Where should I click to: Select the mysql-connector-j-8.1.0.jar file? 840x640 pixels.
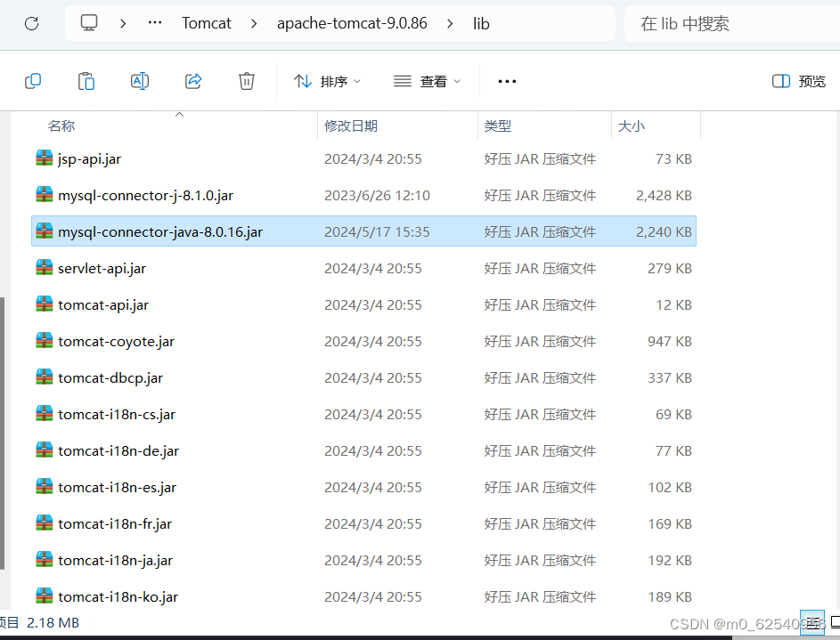click(146, 195)
